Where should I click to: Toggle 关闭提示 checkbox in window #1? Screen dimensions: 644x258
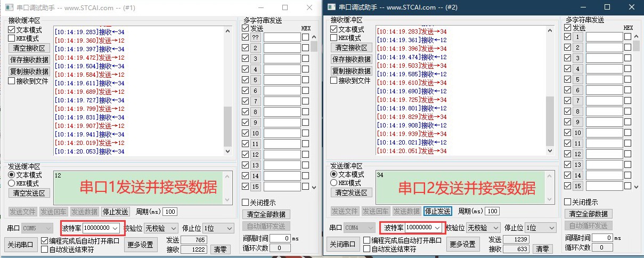click(246, 203)
